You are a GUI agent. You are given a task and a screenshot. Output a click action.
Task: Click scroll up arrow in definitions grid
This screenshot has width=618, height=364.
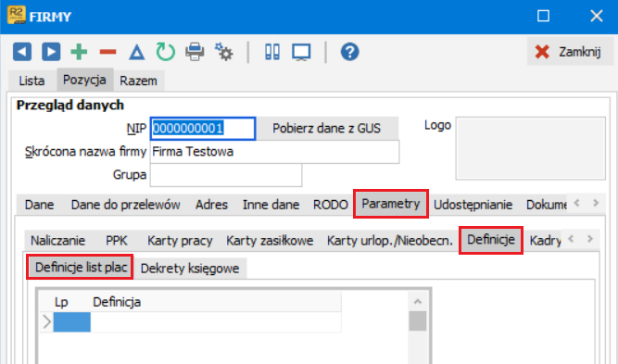click(418, 302)
